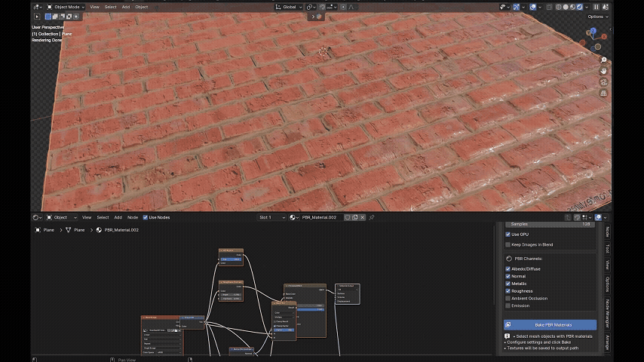Open snapping options dropdown
Screen dimensions: 644x362
coord(332,7)
